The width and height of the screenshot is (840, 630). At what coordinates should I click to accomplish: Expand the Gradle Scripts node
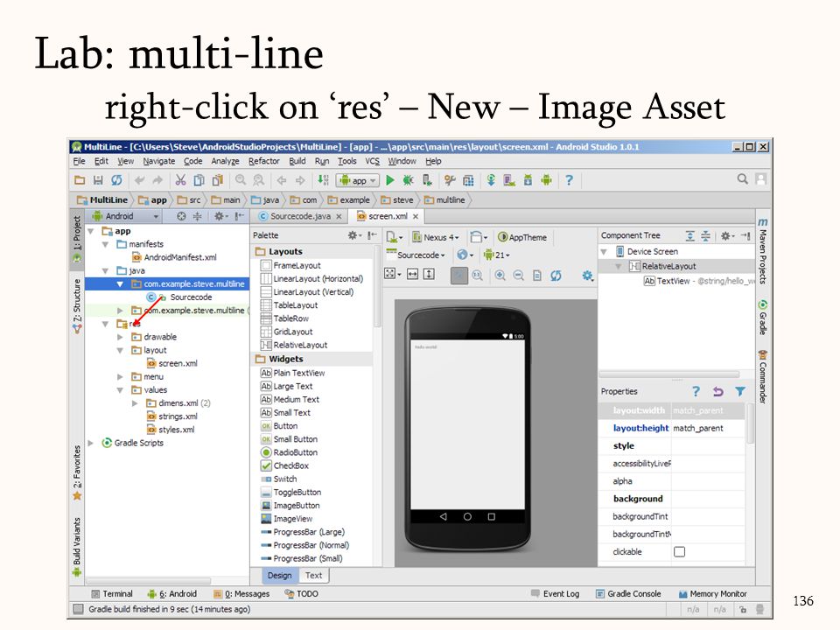pos(90,443)
